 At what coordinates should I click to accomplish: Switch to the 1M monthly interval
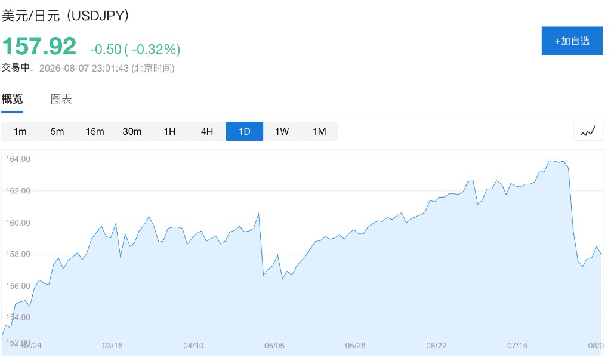click(x=319, y=131)
